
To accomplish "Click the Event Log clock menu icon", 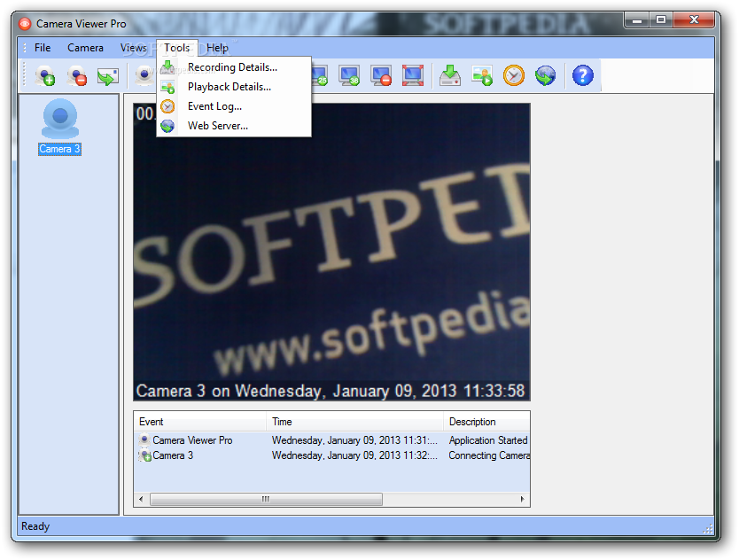I will (167, 106).
